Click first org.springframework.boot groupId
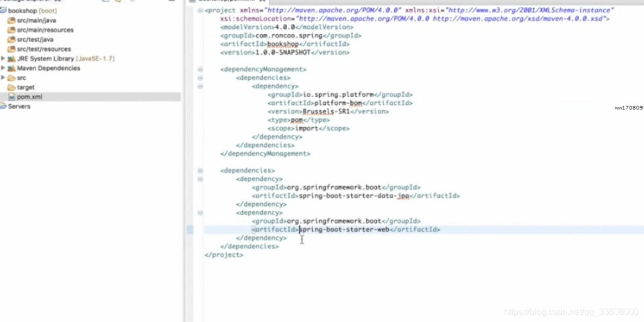Viewport: 644px width, 322px height. click(334, 188)
